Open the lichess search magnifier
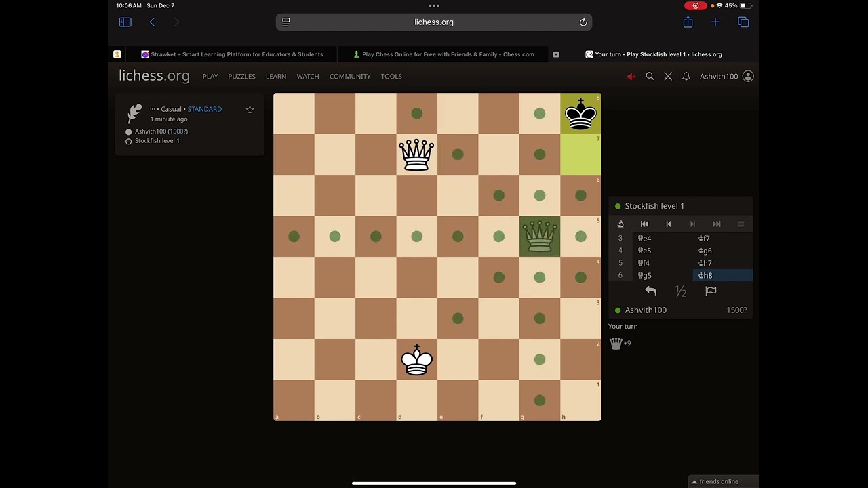Image resolution: width=868 pixels, height=488 pixels. click(650, 77)
